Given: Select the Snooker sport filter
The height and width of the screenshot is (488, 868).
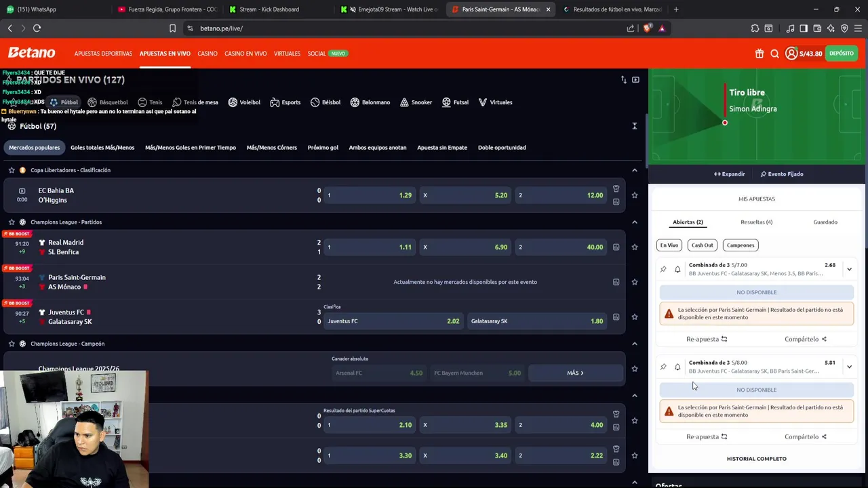Looking at the screenshot, I should pyautogui.click(x=416, y=102).
